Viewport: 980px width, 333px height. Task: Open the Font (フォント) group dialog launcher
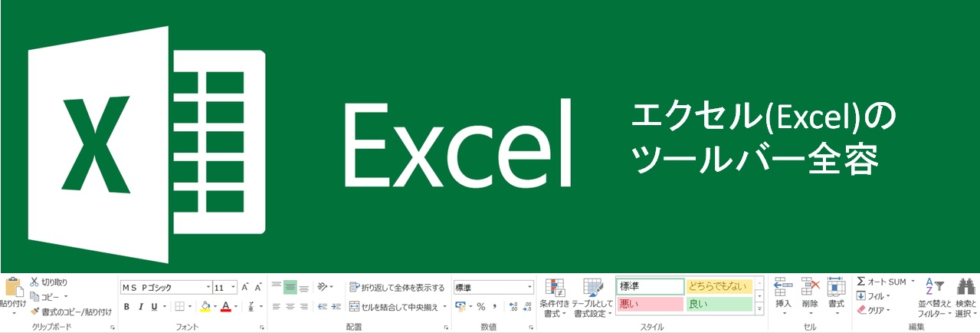[x=262, y=327]
